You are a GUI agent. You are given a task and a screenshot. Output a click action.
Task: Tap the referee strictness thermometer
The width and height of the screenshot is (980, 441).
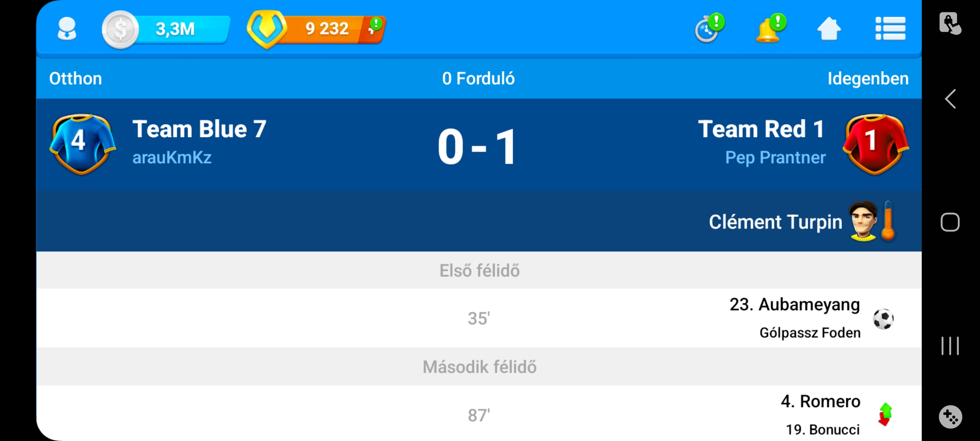click(888, 221)
